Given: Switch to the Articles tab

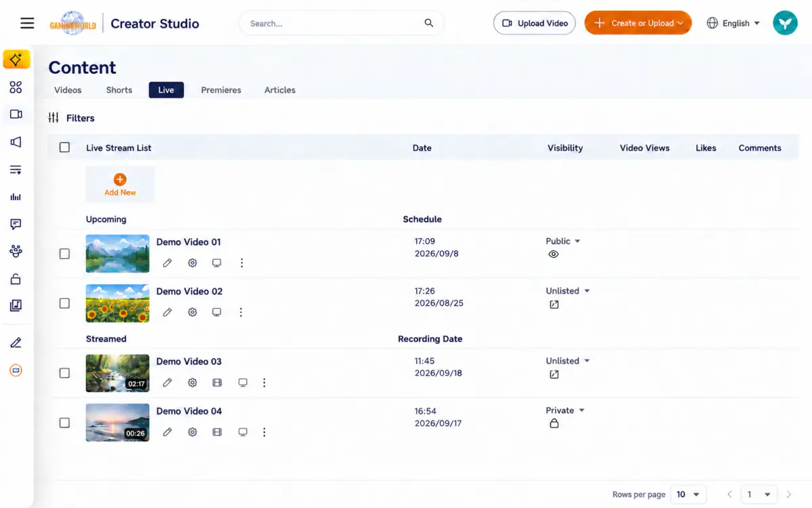Looking at the screenshot, I should [x=280, y=90].
